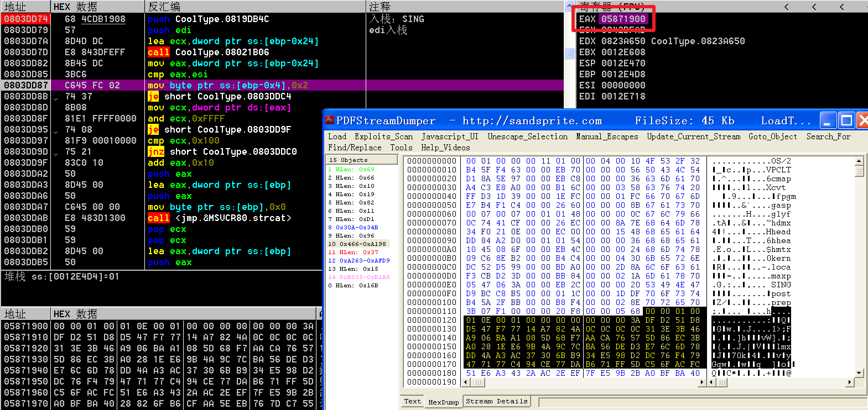Open the Find/Replace menu
The width and height of the screenshot is (868, 410).
point(355,148)
